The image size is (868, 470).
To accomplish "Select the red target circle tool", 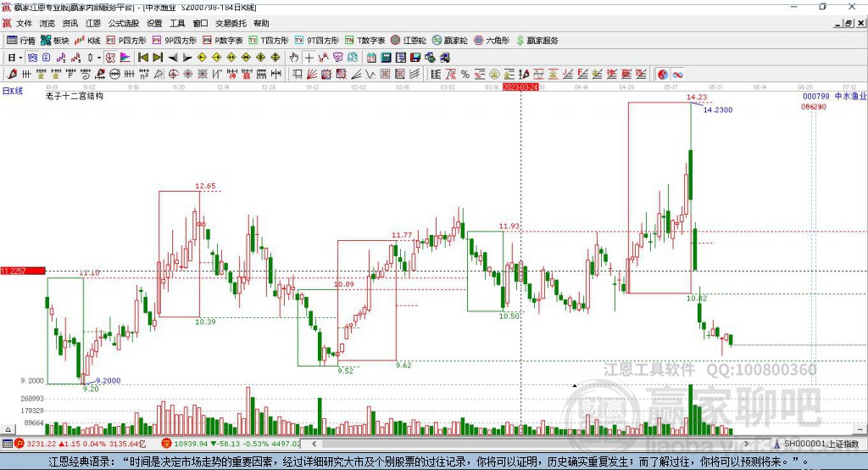I will (x=173, y=75).
